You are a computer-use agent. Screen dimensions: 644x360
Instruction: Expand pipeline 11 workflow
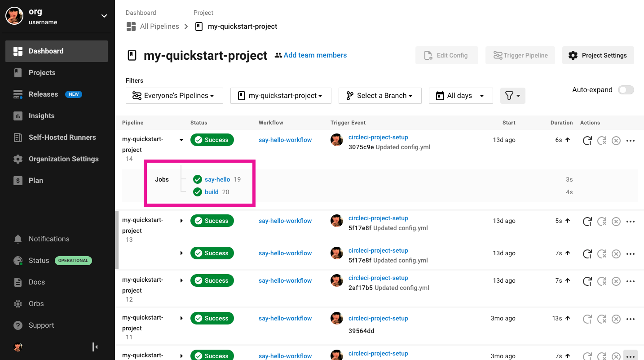[181, 319]
